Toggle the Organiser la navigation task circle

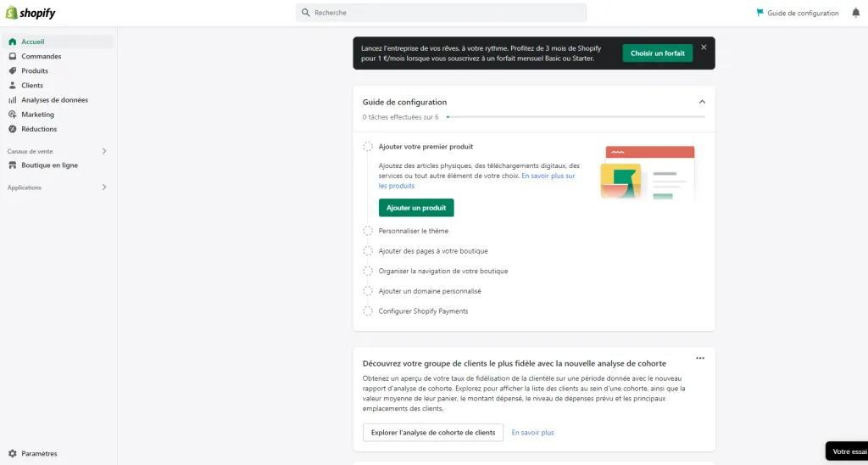pyautogui.click(x=368, y=271)
